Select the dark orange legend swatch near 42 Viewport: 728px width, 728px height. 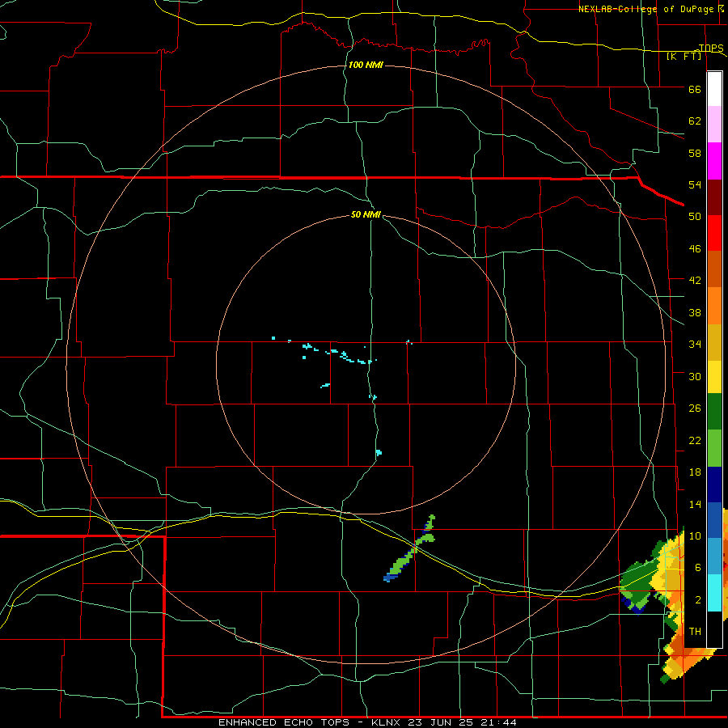714,269
